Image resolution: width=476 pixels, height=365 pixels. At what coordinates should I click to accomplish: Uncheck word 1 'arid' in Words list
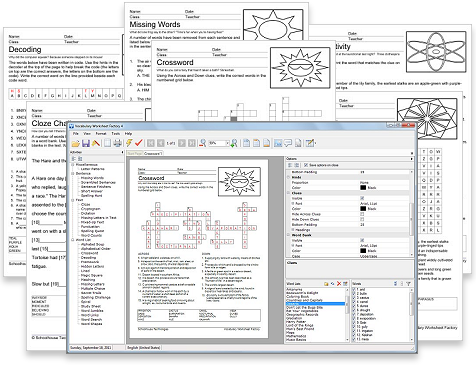(x=354, y=290)
